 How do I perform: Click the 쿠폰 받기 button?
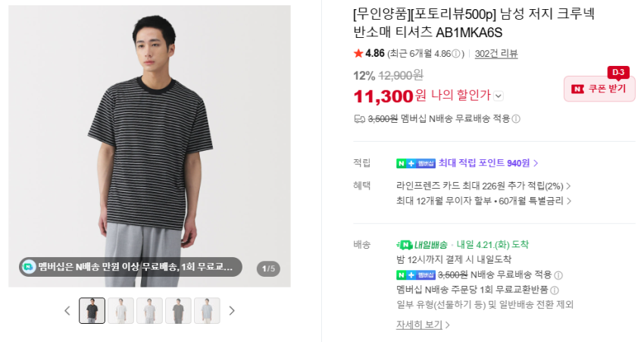click(x=599, y=89)
